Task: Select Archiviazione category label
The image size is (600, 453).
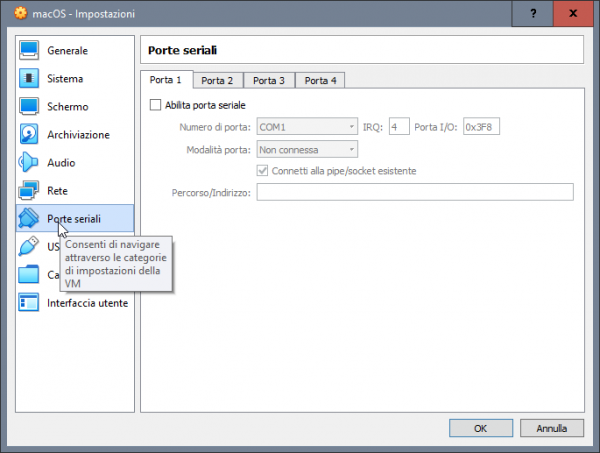Action: (x=78, y=135)
